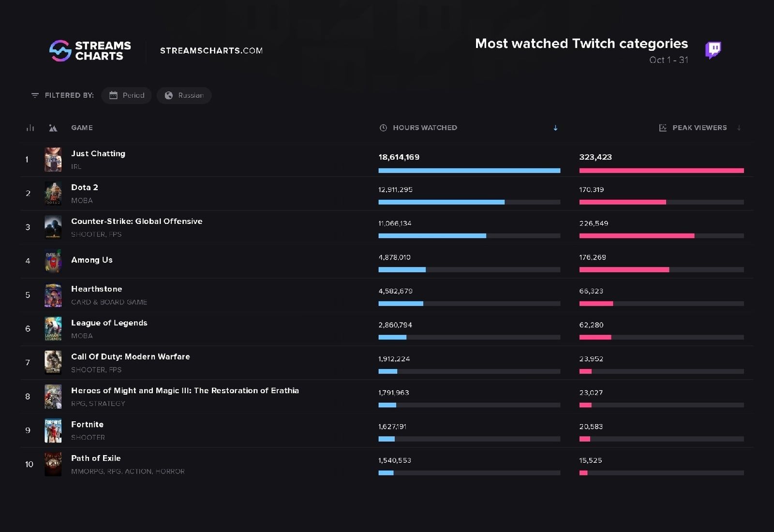Screen dimensions: 774x532
Task: Click the calendar icon inside the Period chip
Action: point(114,95)
